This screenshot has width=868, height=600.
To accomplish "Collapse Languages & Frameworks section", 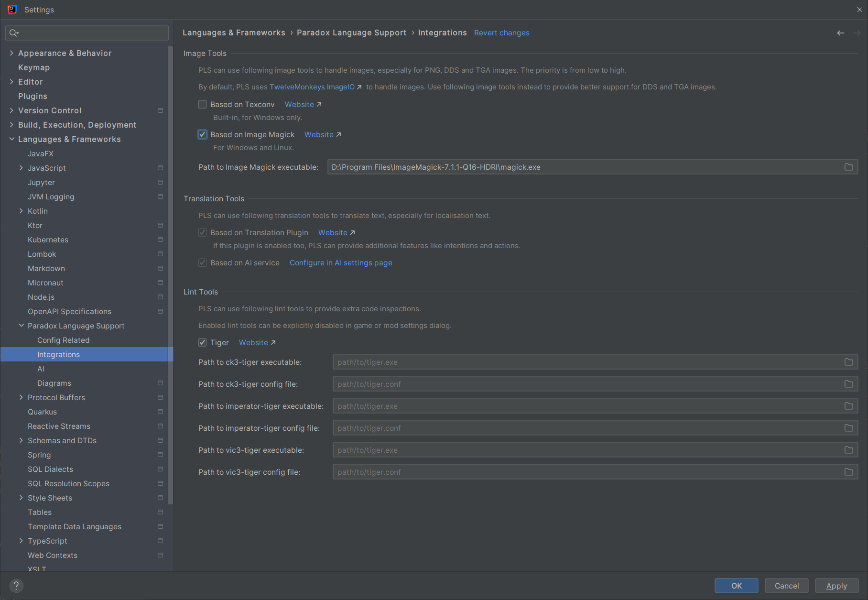I will click(x=11, y=139).
